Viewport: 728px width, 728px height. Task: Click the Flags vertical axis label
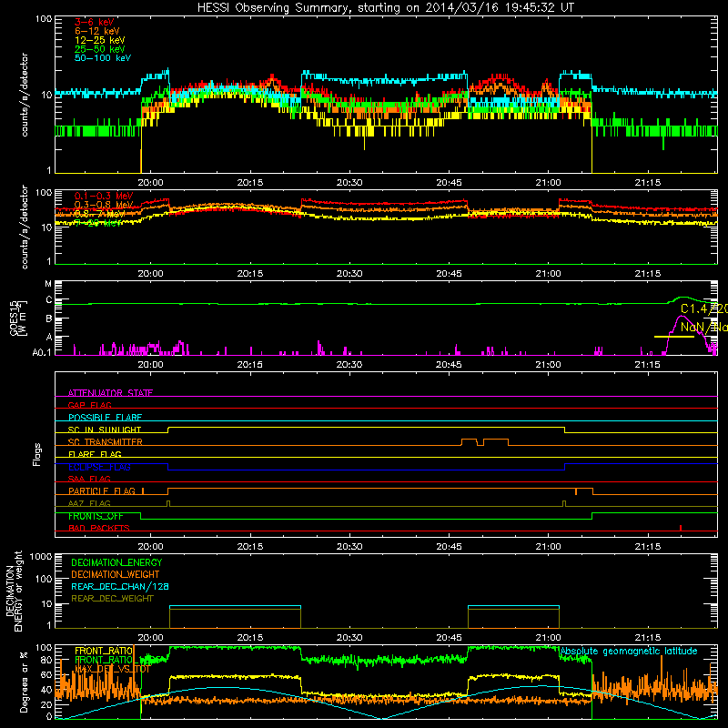(x=37, y=454)
